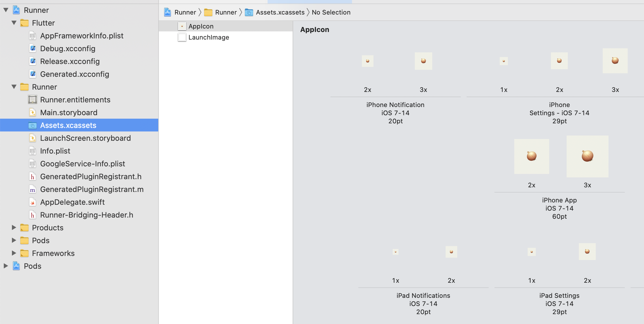Viewport: 644px width, 324px height.
Task: Select LaunchImage in the asset list
Action: pos(209,37)
